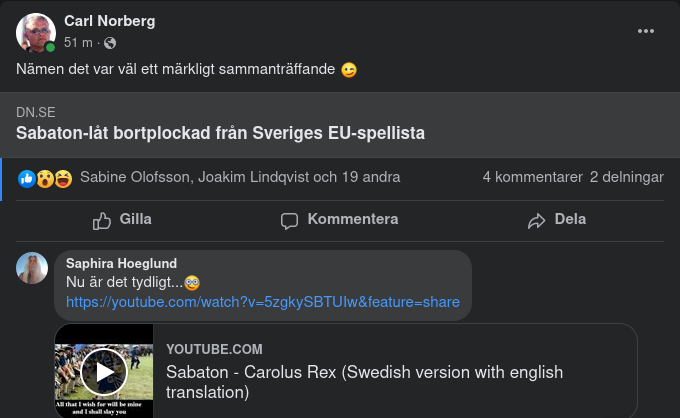
Task: Click the thumbs-up icon beside Gilla
Action: 102,220
